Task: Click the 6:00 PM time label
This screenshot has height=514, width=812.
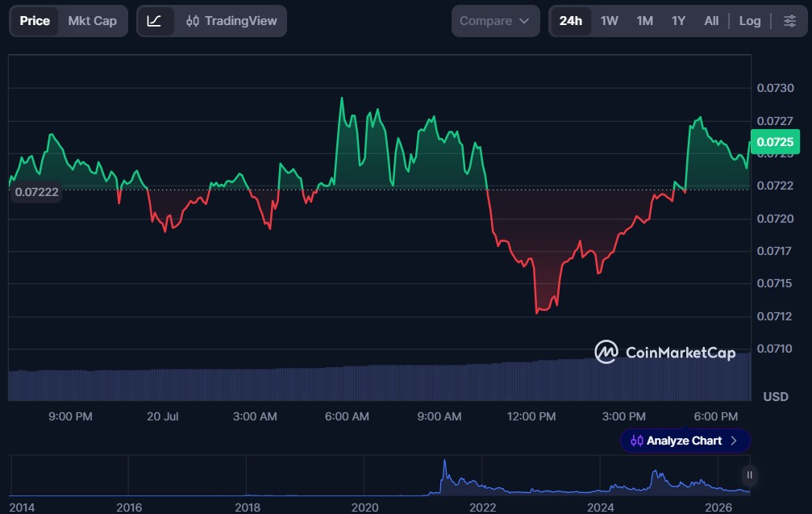Action: [x=716, y=416]
